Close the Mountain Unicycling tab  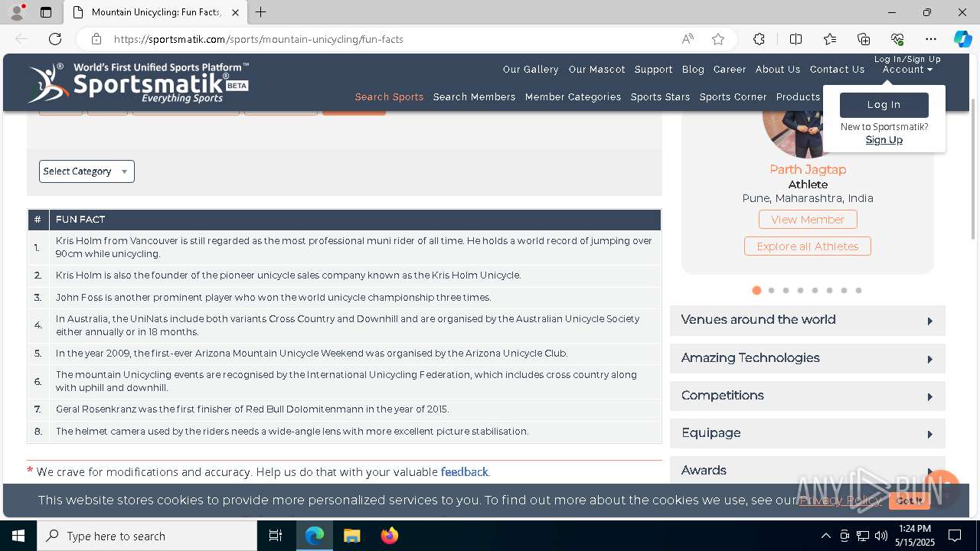point(235,12)
